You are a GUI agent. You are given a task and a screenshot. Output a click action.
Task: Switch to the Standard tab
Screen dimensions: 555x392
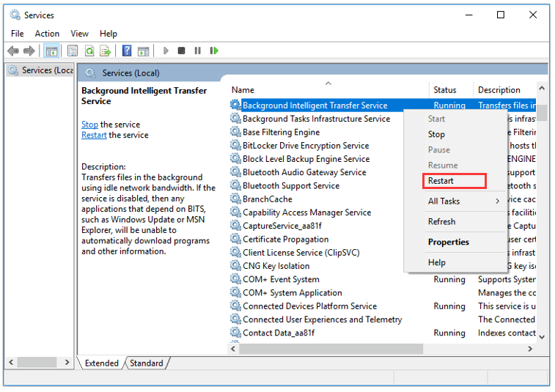(x=146, y=363)
